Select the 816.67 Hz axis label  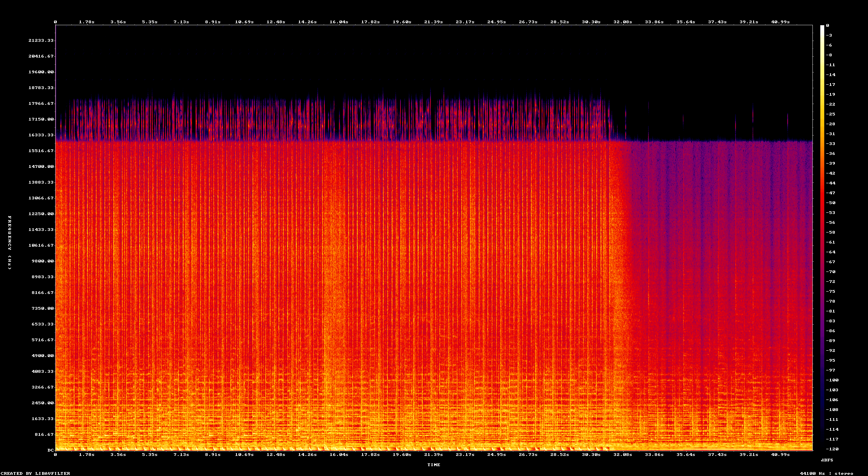[43, 434]
